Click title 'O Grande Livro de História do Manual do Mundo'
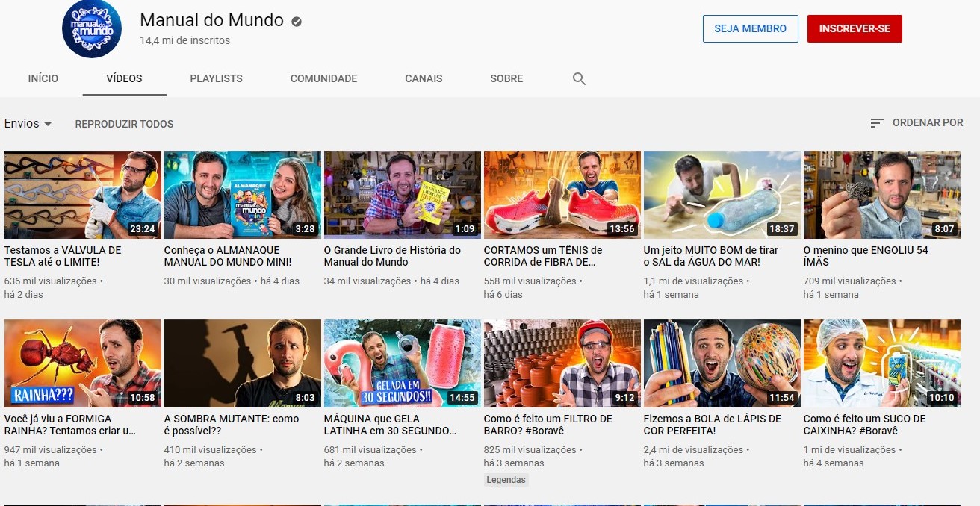The image size is (980, 506). point(392,256)
